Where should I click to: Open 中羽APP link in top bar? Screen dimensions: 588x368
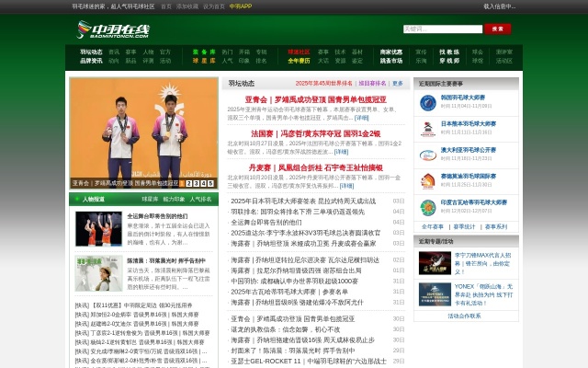tap(241, 6)
